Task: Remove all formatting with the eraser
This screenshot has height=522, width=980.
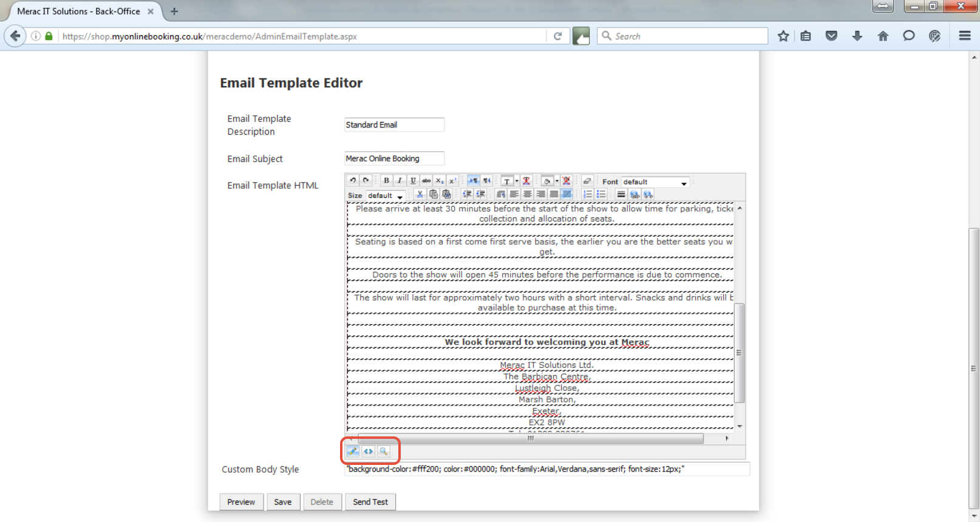Action: point(587,181)
